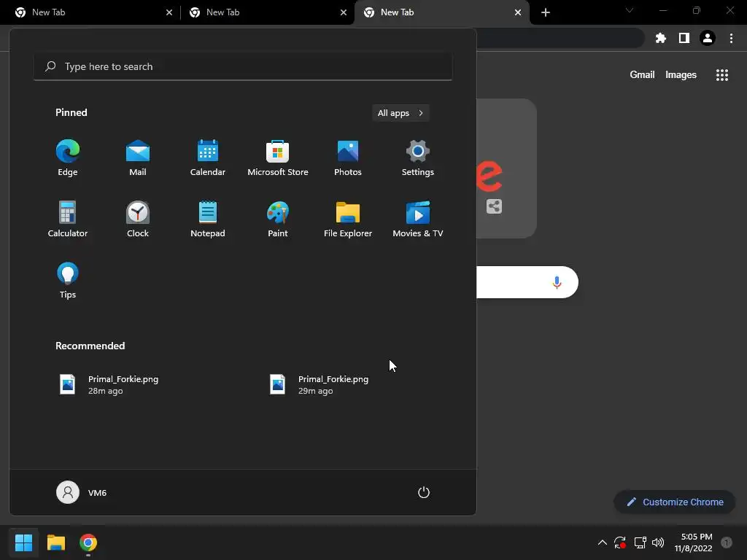Launch the Mail app

[138, 158]
